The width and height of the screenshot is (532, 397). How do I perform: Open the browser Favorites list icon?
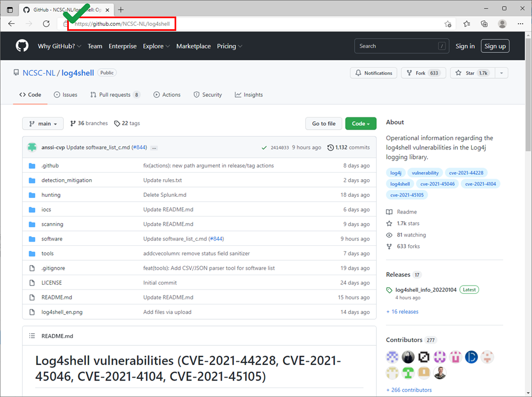click(467, 24)
